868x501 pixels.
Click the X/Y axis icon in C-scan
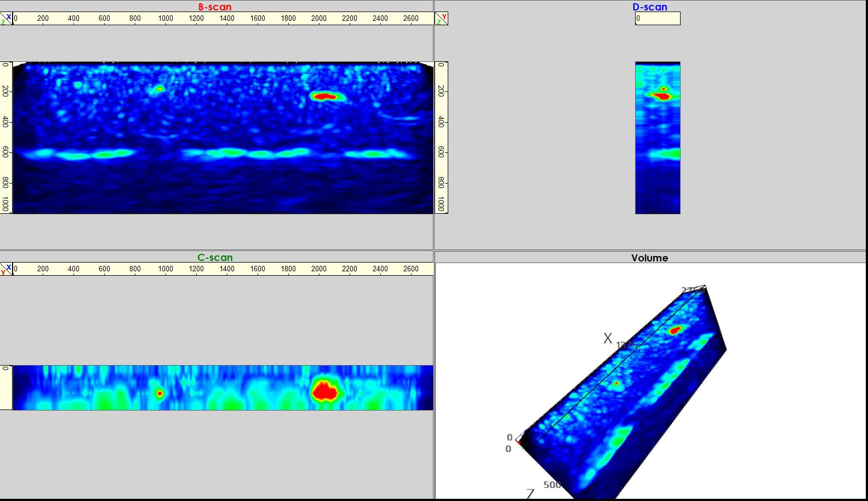click(6, 269)
